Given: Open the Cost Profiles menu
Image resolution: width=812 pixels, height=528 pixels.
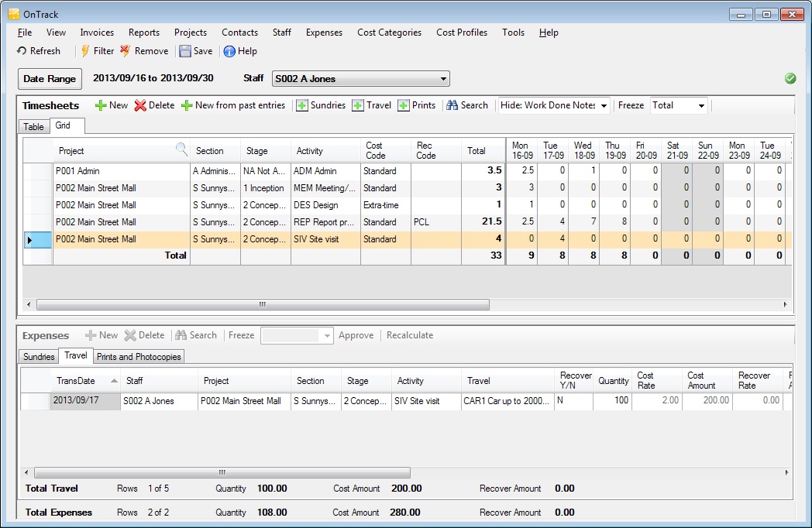Looking at the screenshot, I should [462, 33].
